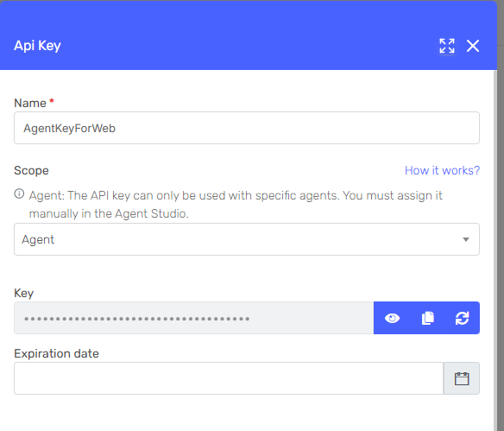Regenerate the API key
The height and width of the screenshot is (431, 504).
click(463, 318)
